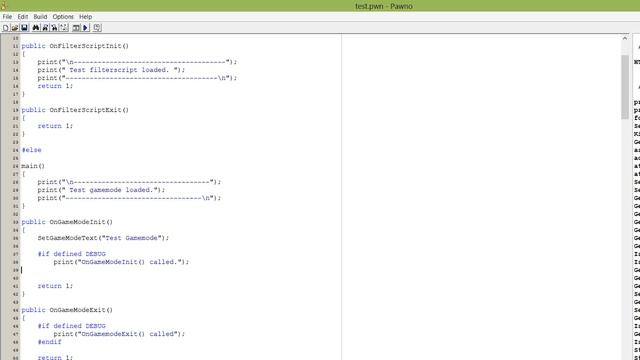Click the Compile and Run arrow icon

(86, 28)
